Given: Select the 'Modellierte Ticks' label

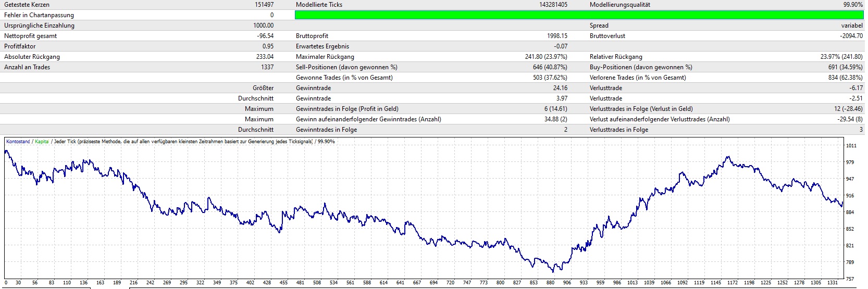Looking at the screenshot, I should (319, 5).
